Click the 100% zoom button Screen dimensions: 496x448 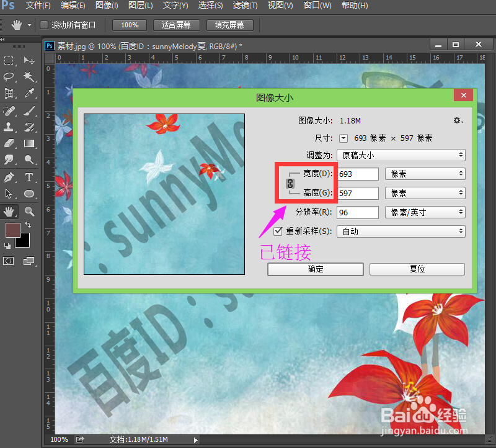click(x=130, y=25)
